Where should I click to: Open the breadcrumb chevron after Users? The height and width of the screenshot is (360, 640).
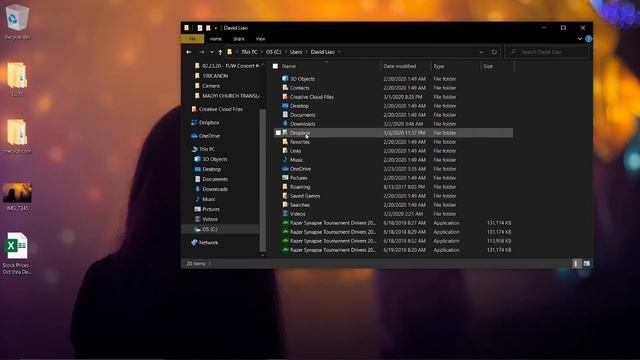pos(307,52)
